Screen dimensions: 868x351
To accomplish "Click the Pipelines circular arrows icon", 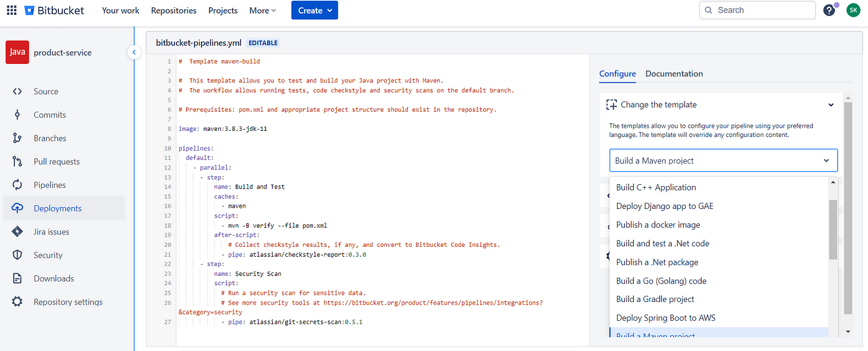I will click(x=17, y=185).
